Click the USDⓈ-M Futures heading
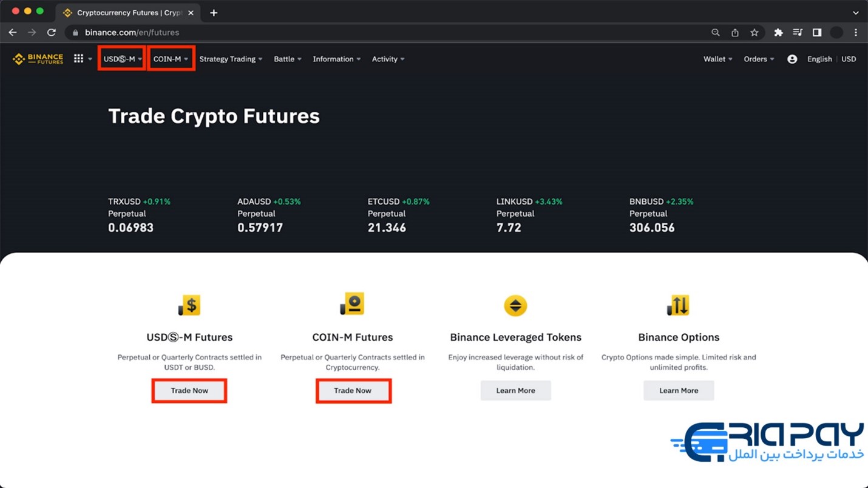The height and width of the screenshot is (488, 868). (189, 337)
